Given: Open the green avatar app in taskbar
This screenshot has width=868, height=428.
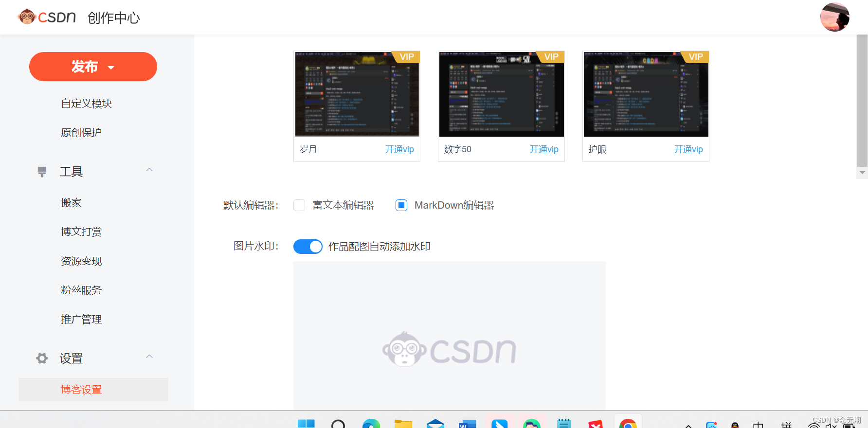Looking at the screenshot, I should pos(532,423).
